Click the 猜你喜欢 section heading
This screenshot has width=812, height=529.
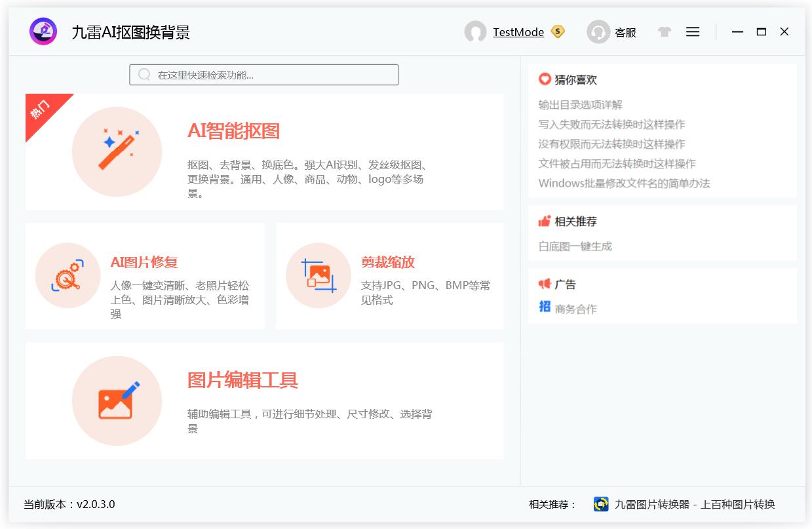[x=576, y=80]
